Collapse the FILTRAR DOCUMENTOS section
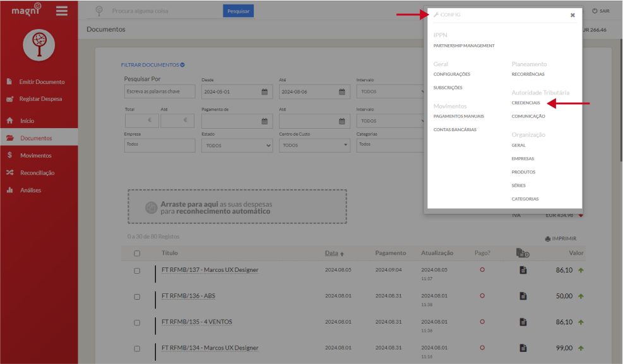The width and height of the screenshot is (623, 364). click(x=153, y=65)
